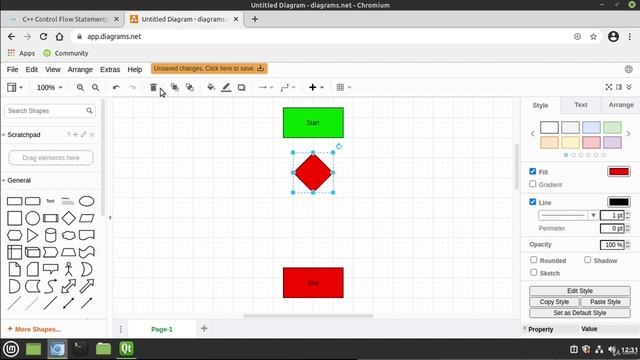Viewport: 640px width, 360px height.
Task: Open the red fill color swatch
Action: coord(618,171)
